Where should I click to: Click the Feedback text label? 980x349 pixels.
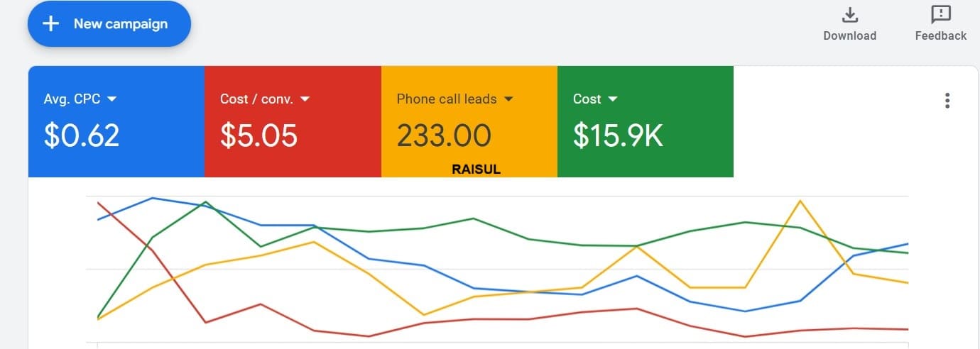[941, 35]
